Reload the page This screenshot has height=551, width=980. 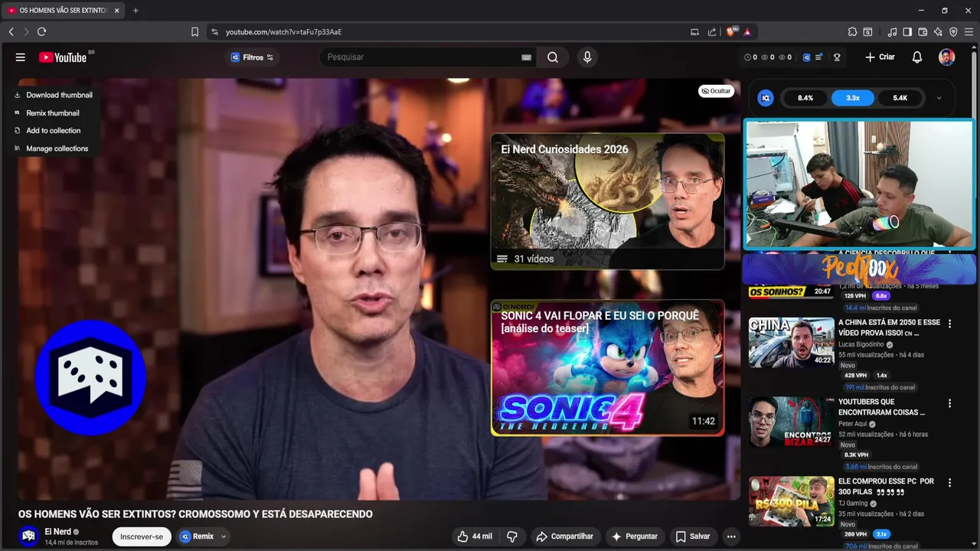pos(41,32)
